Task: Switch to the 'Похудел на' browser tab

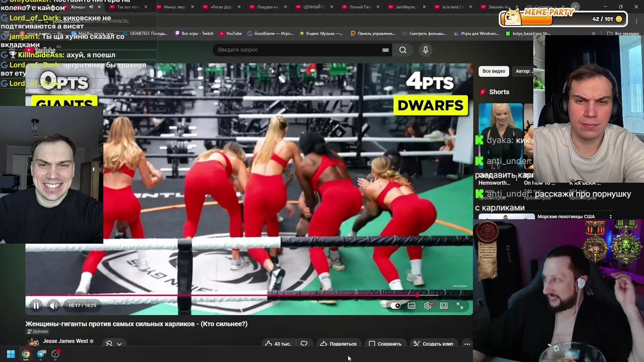Action: (267, 7)
